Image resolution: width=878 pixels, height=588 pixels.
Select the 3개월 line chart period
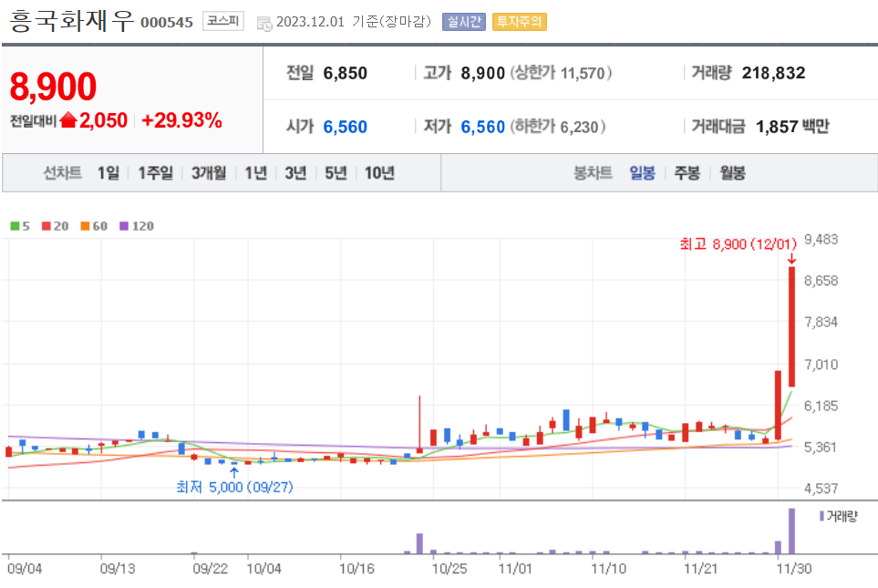pos(208,173)
